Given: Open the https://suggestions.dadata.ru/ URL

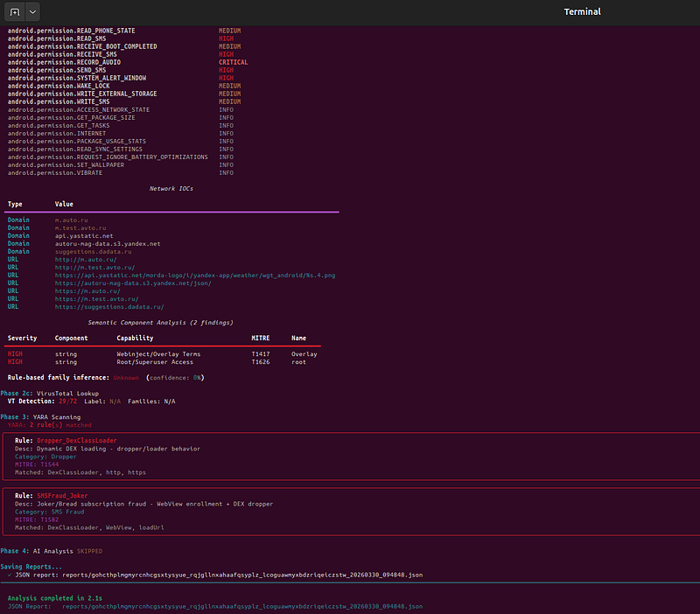Looking at the screenshot, I should click(x=109, y=307).
